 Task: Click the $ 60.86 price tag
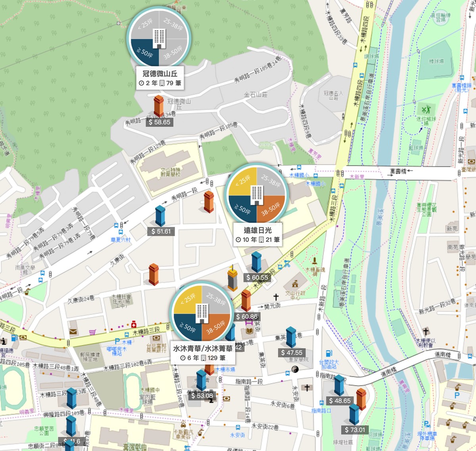tap(247, 317)
